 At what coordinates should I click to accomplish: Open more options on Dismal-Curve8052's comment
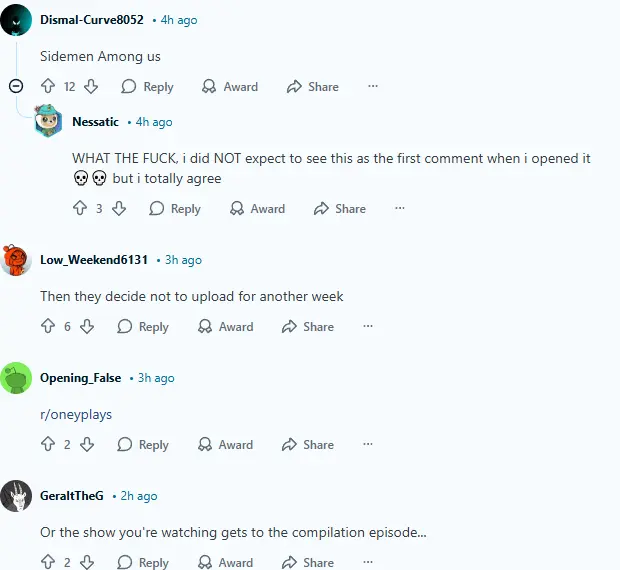point(373,86)
